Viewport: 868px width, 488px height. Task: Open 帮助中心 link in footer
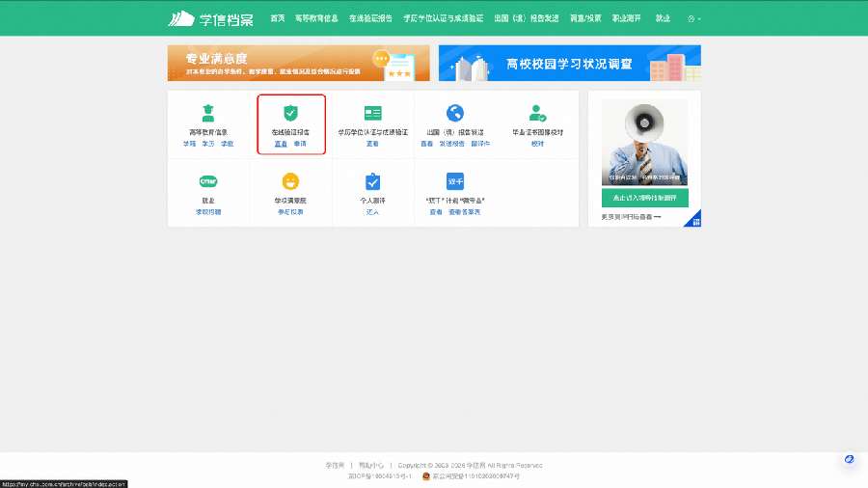coord(371,465)
